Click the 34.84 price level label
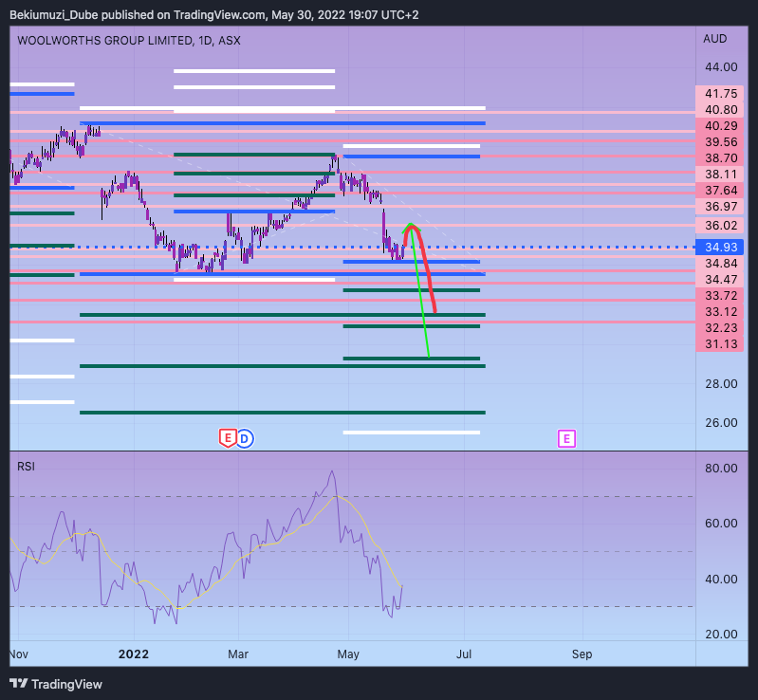 click(x=719, y=264)
